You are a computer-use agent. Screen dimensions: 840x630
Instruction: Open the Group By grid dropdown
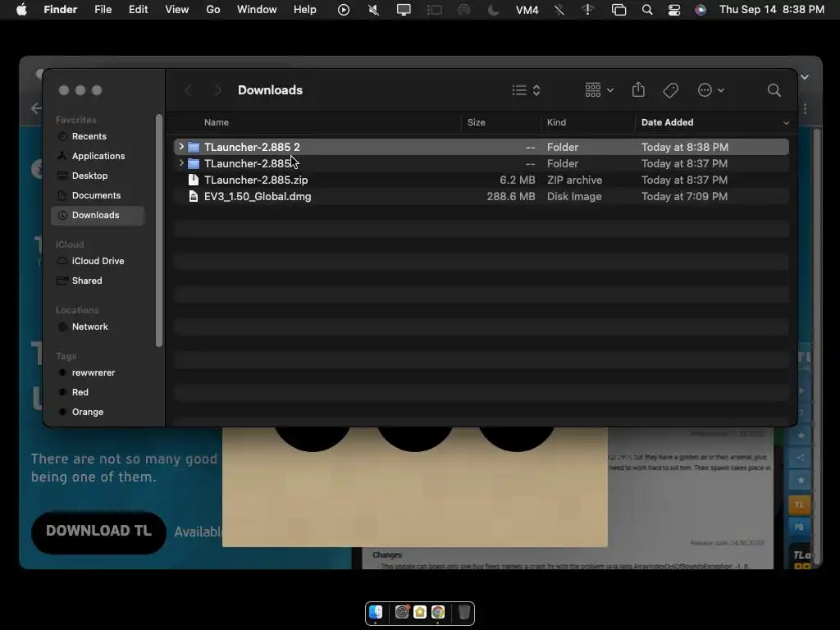coord(599,90)
